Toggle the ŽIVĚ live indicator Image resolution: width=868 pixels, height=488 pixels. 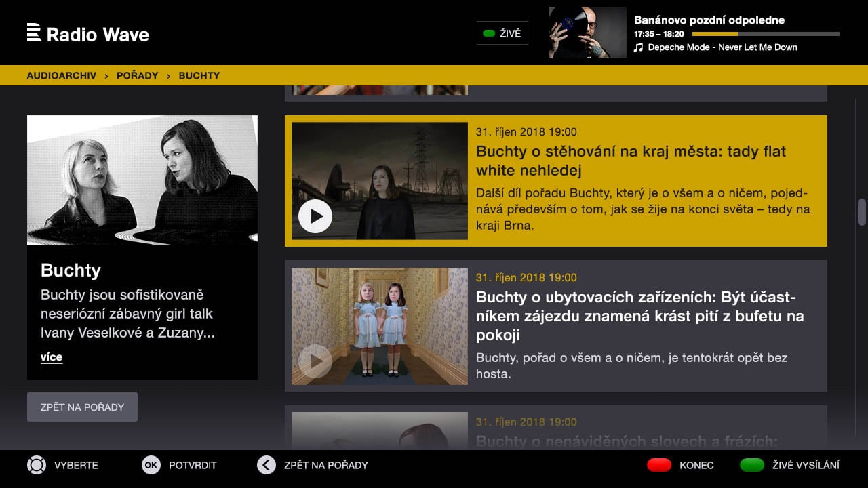[501, 33]
